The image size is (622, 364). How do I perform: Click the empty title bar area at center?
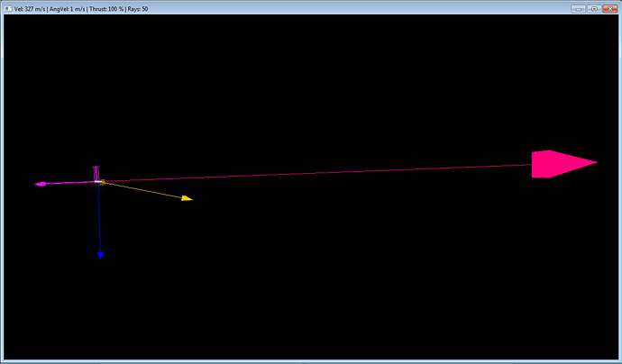[x=361, y=8]
